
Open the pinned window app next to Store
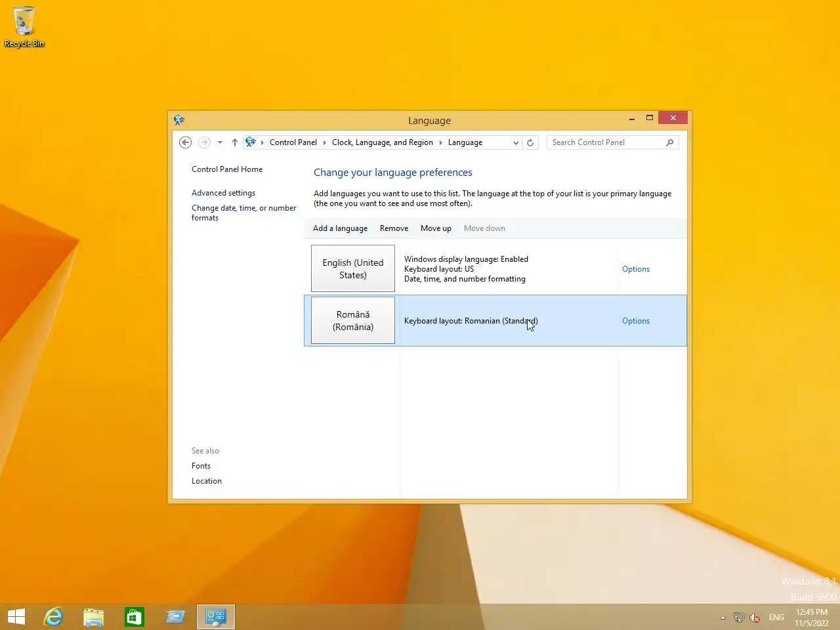(x=175, y=617)
